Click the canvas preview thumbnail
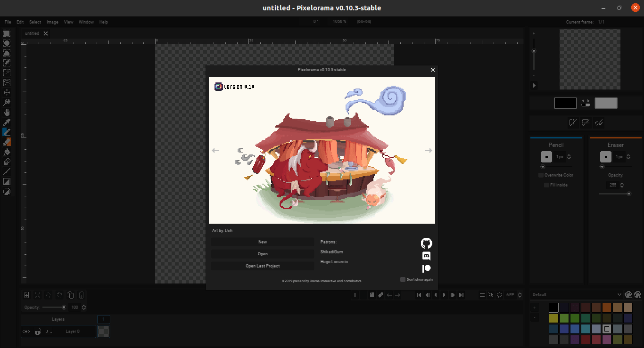Image resolution: width=644 pixels, height=348 pixels. (x=590, y=59)
